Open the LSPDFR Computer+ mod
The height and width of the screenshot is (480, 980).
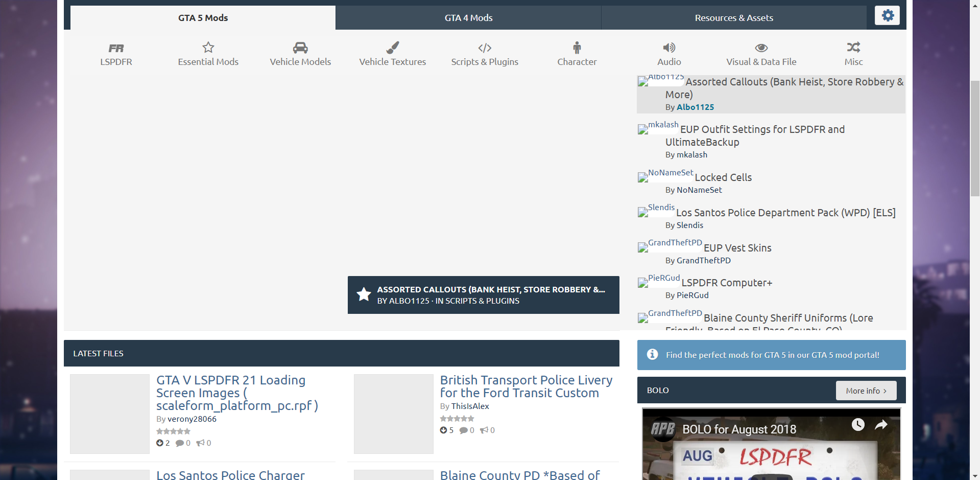pos(727,283)
